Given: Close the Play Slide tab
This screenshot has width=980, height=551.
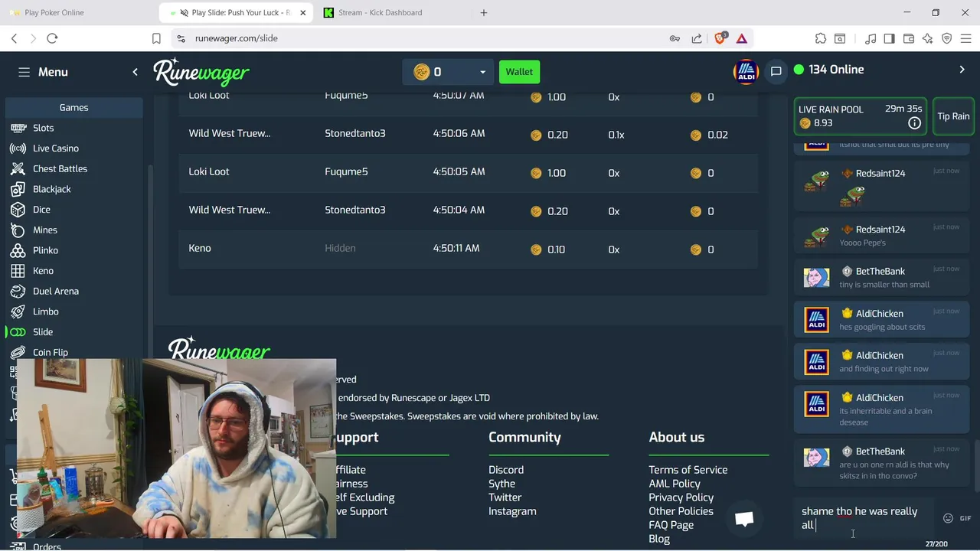Looking at the screenshot, I should pyautogui.click(x=302, y=12).
